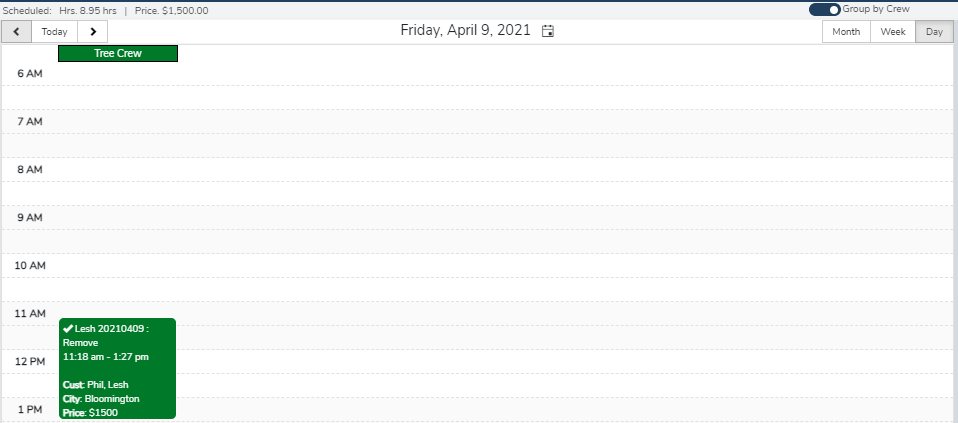Switch to Week view
The height and width of the screenshot is (423, 958).
tap(893, 32)
